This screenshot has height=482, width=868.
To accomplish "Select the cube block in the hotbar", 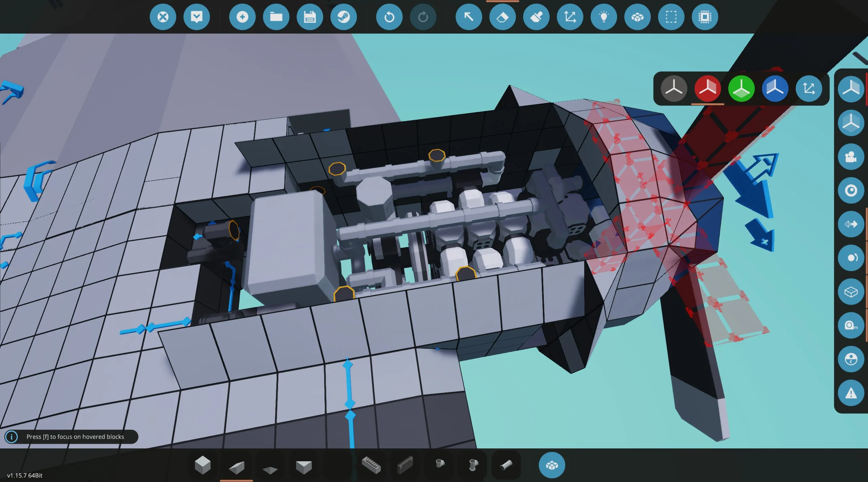I will coord(203,465).
